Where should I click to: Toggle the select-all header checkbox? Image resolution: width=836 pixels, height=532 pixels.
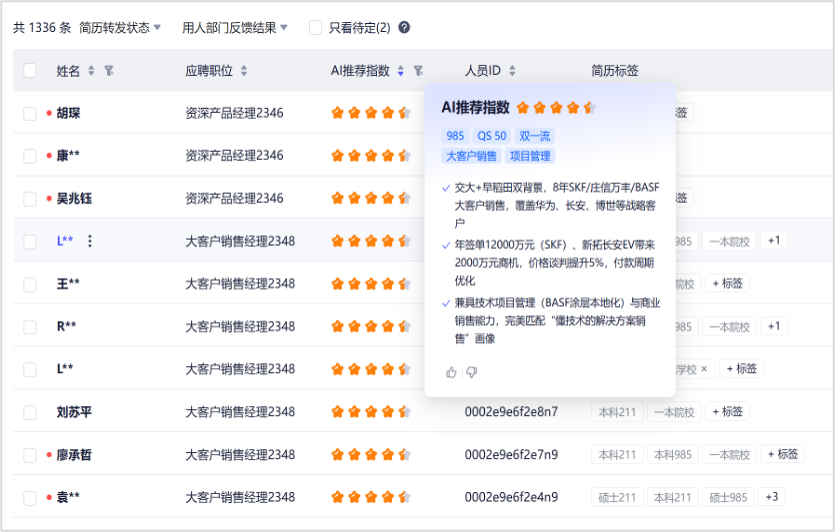(30, 70)
